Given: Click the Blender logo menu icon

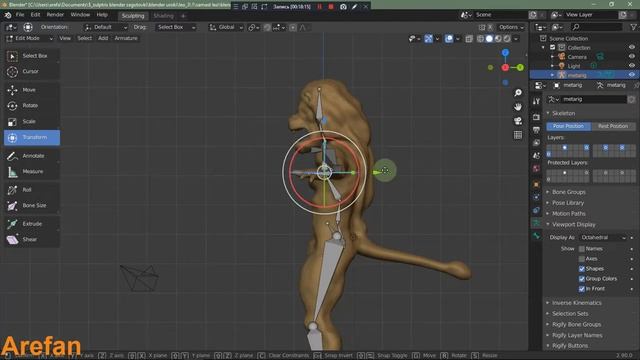Looking at the screenshot, I should tap(8, 15).
